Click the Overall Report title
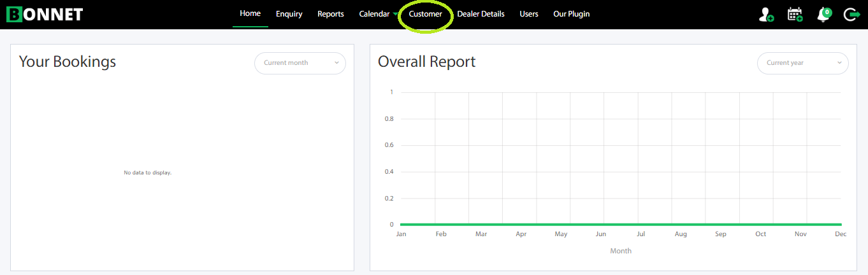The image size is (868, 275). click(x=426, y=62)
